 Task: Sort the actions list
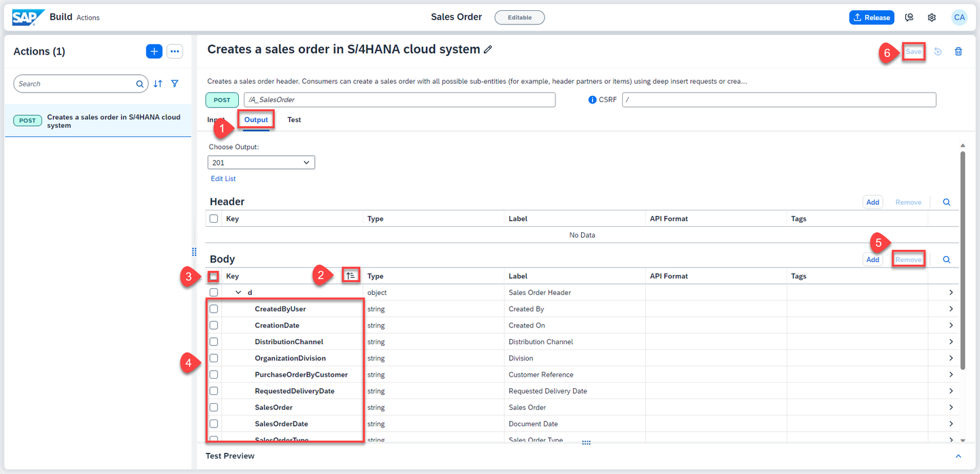coord(158,84)
